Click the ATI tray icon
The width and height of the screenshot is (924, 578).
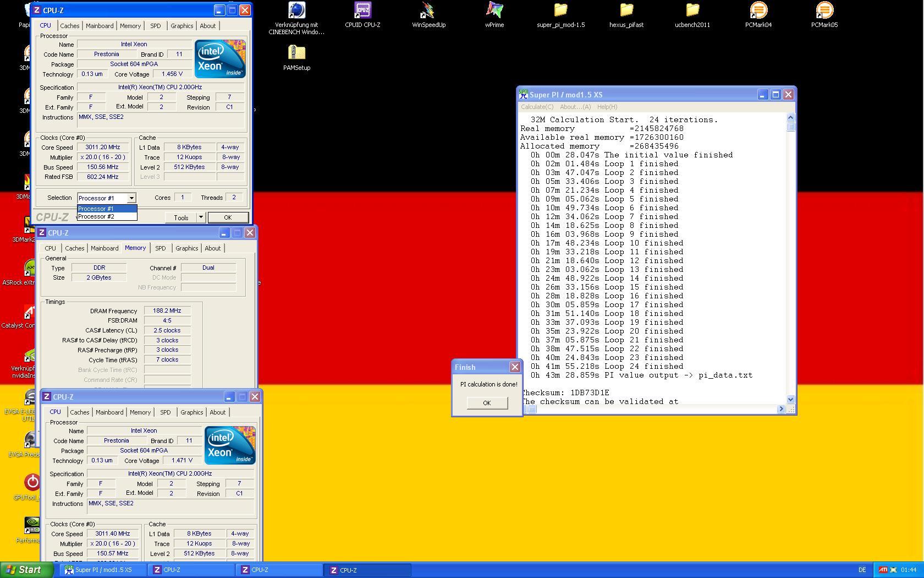(x=883, y=570)
